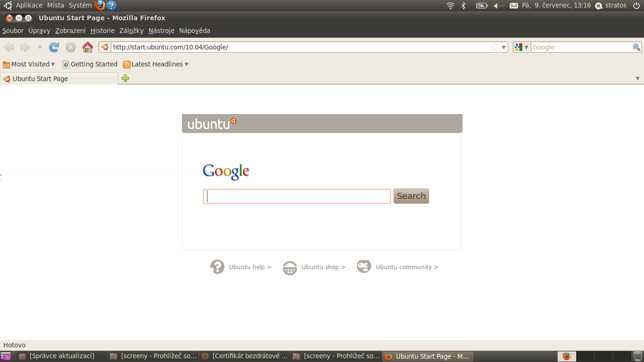Open the Zobrazení menu

click(70, 31)
